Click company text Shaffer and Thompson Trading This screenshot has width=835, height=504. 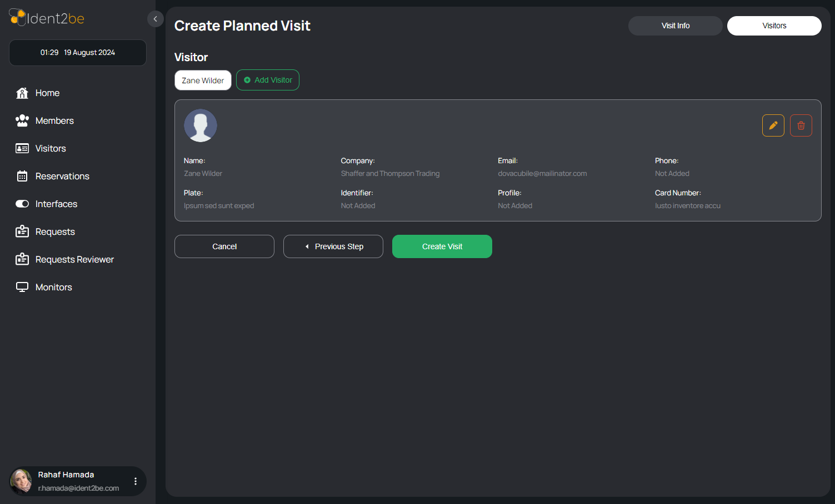point(390,174)
